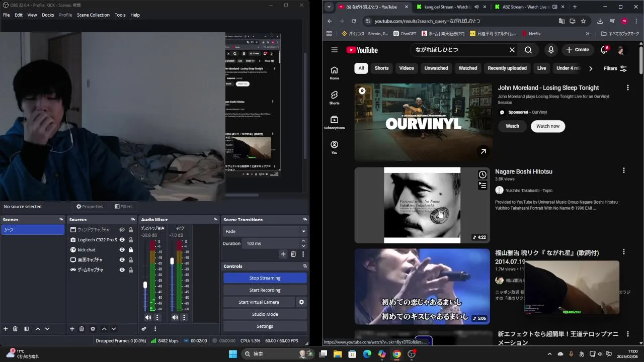This screenshot has width=644, height=362.
Task: Open the Audio Mixer three-dot menu at bottom
Action: [x=155, y=329]
